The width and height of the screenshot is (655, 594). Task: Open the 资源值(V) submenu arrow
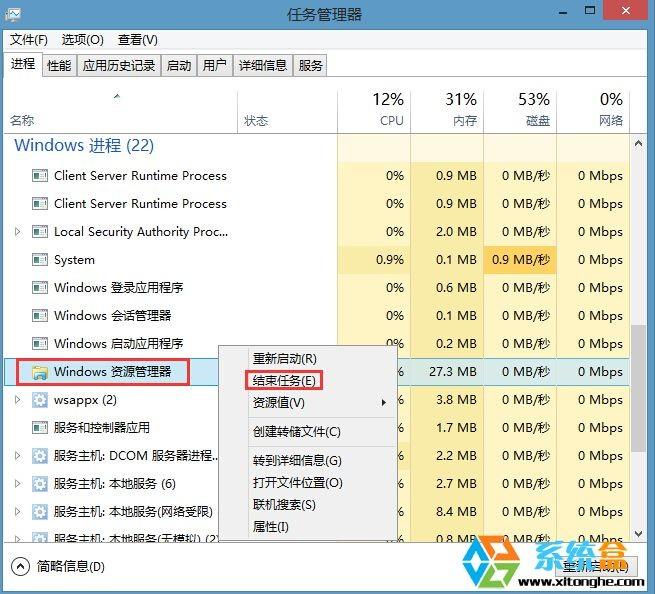coord(383,403)
